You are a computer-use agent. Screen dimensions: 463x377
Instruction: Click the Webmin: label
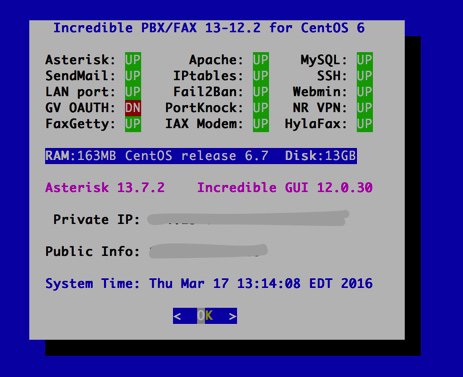[320, 92]
